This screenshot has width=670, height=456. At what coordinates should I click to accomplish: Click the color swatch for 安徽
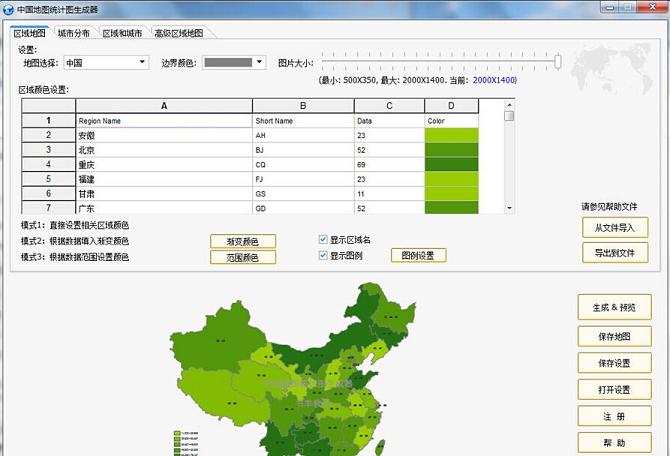[452, 135]
